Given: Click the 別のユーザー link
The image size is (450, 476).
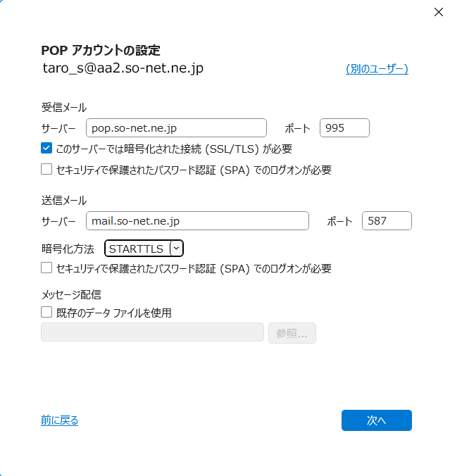Looking at the screenshot, I should 377,68.
